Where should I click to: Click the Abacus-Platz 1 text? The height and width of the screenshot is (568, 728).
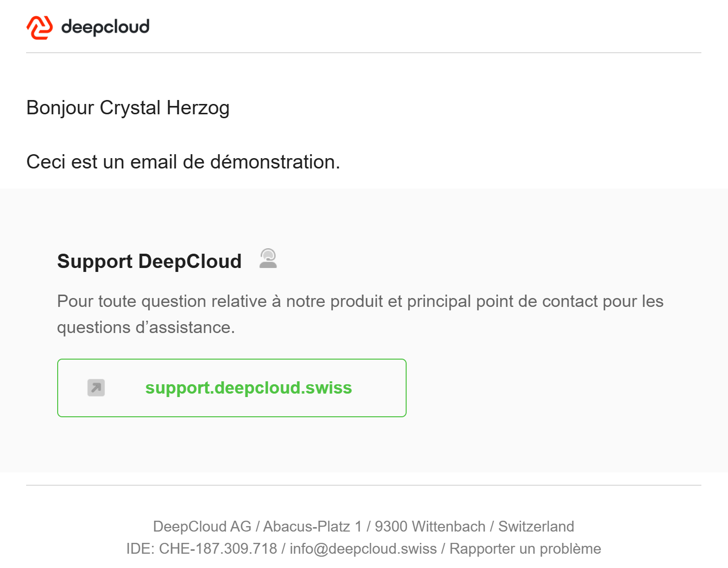(x=312, y=526)
